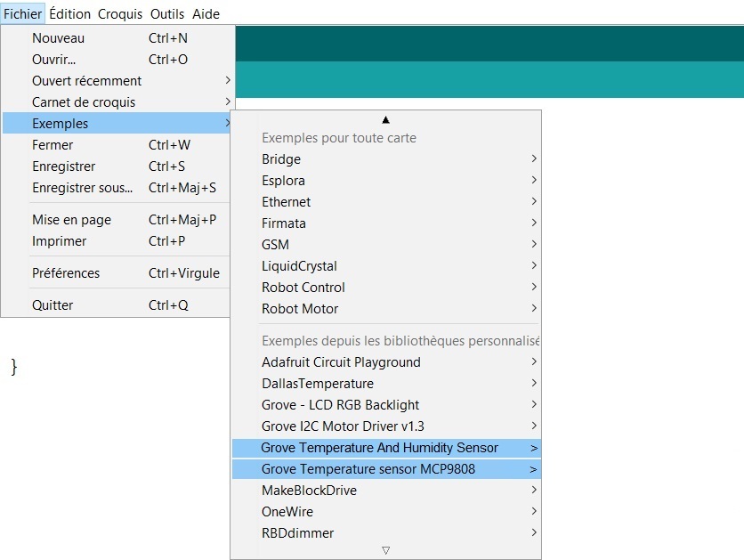Click the chevron on the RBDdimmer row
The image size is (744, 560).
534,532
